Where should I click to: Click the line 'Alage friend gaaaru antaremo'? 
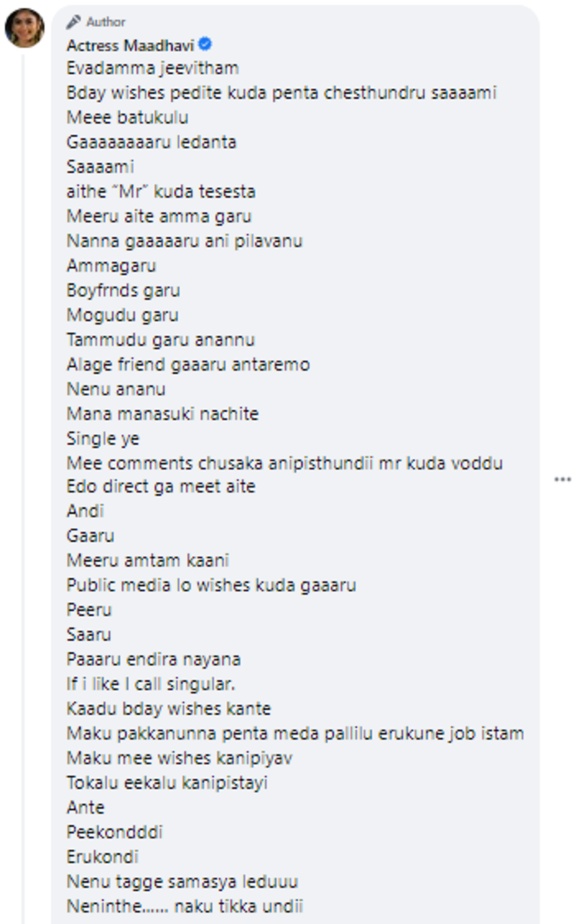188,365
